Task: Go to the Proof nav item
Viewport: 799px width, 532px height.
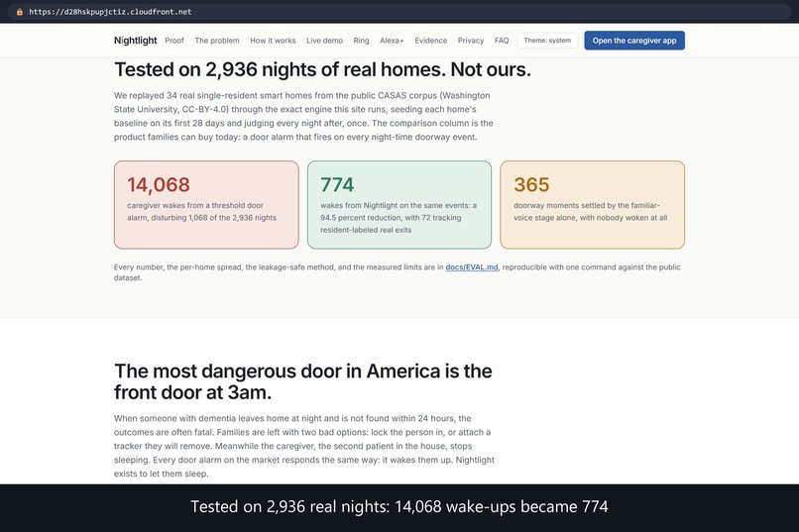Action: [174, 41]
